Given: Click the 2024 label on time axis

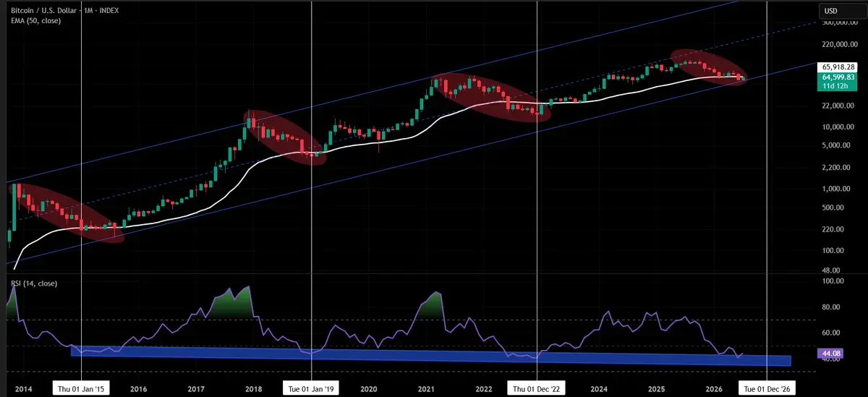Looking at the screenshot, I should point(598,388).
